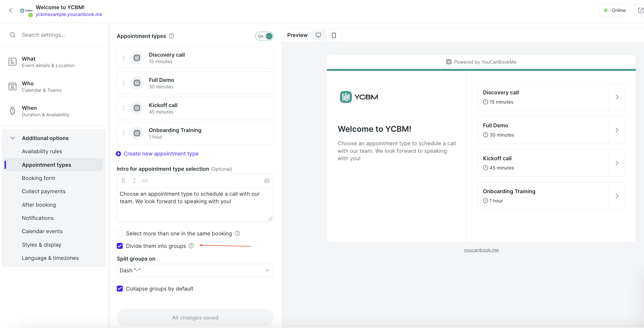The width and height of the screenshot is (644, 328).
Task: Click the Discovery call type logo icon
Action: pos(137,58)
